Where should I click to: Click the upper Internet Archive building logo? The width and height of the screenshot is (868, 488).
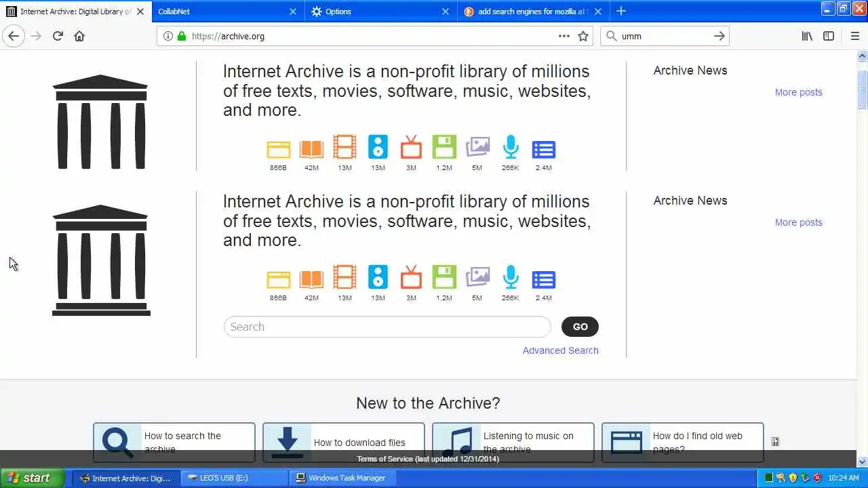(x=101, y=122)
